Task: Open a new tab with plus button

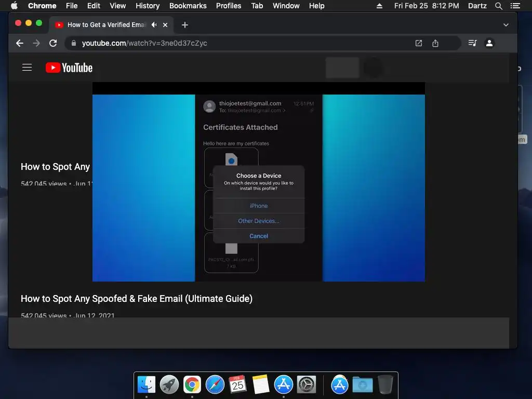Action: 184,25
